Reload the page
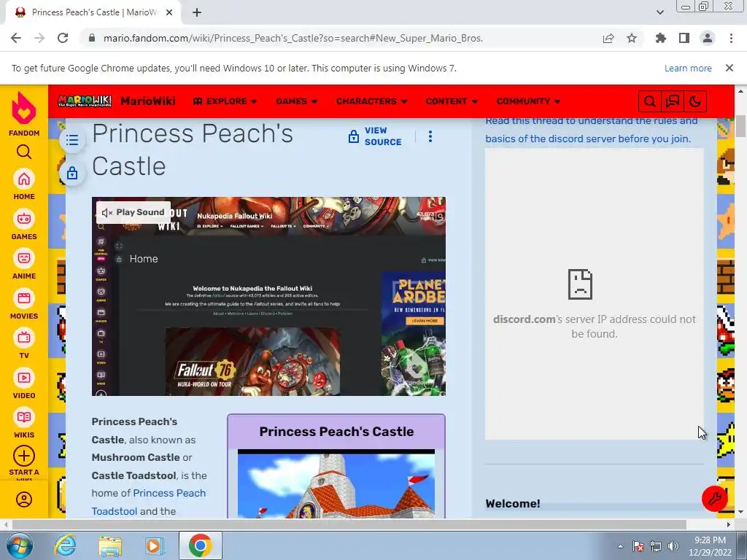747x560 pixels. click(x=63, y=38)
